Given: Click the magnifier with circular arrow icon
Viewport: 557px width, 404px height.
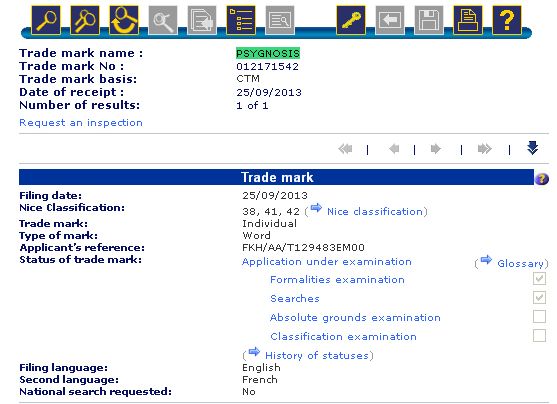Looking at the screenshot, I should (124, 20).
